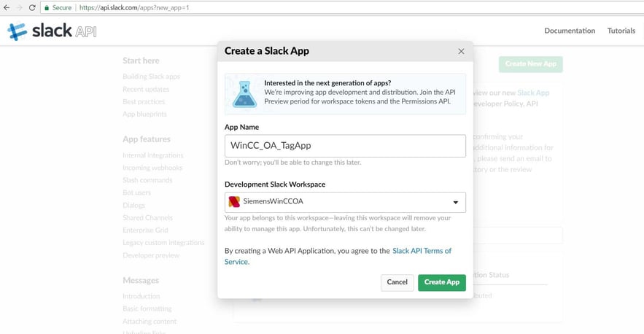This screenshot has height=334, width=644.
Task: Open the Slack API Terms of Service link
Action: pos(422,251)
